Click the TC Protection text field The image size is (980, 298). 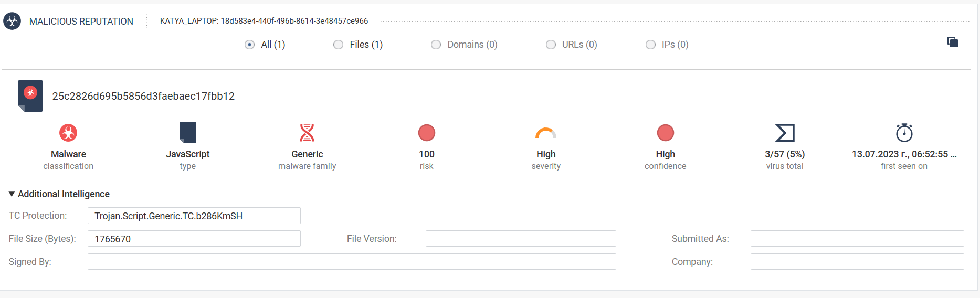click(194, 216)
